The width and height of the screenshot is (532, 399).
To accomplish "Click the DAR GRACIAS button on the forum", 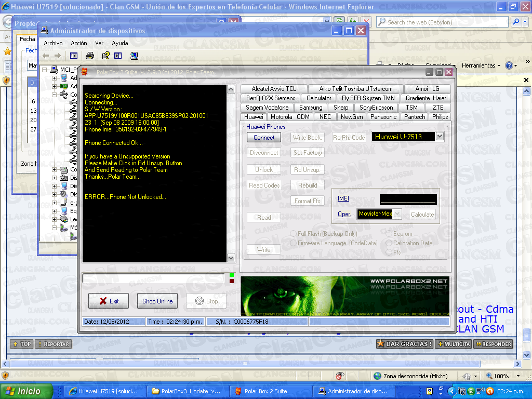I will [404, 344].
